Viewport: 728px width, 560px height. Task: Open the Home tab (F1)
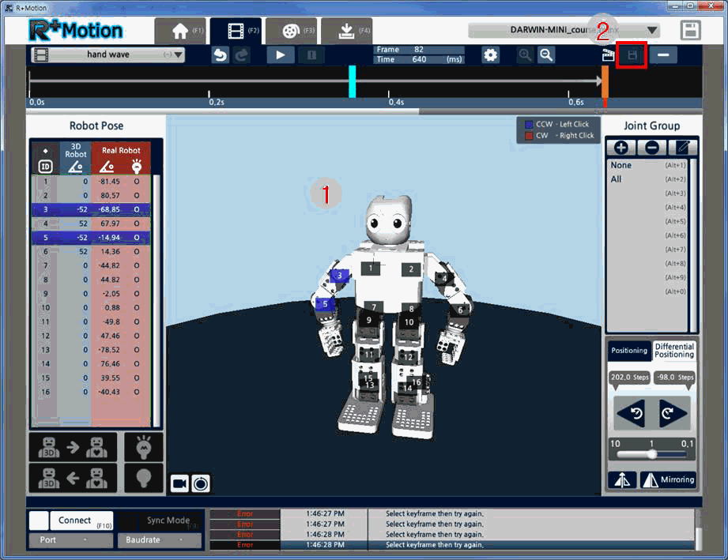(180, 31)
